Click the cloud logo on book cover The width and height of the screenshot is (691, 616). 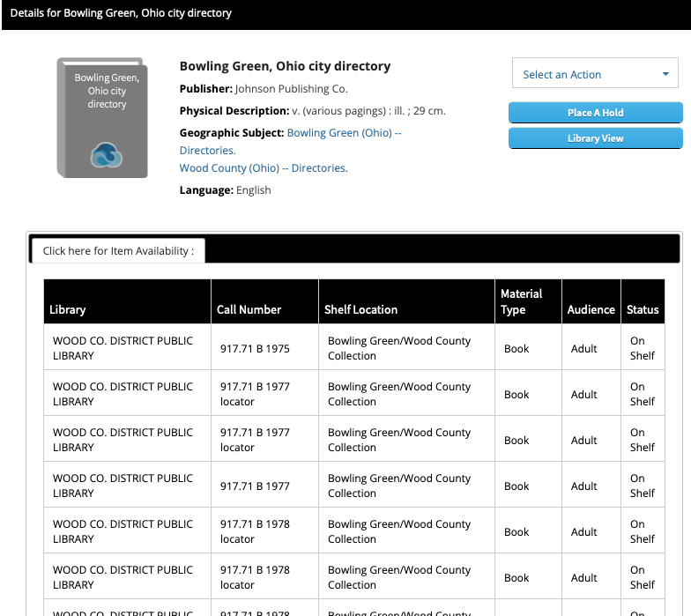(107, 155)
